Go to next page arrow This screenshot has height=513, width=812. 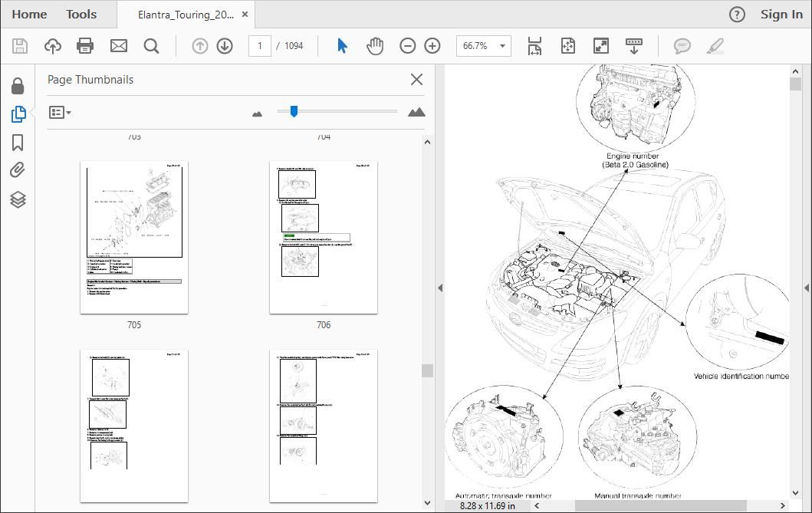coord(225,46)
